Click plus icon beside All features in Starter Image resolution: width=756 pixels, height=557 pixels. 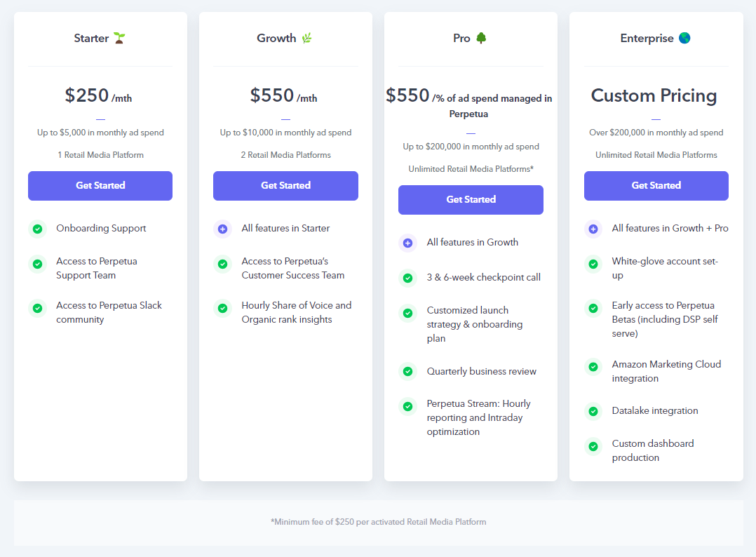coord(223,229)
